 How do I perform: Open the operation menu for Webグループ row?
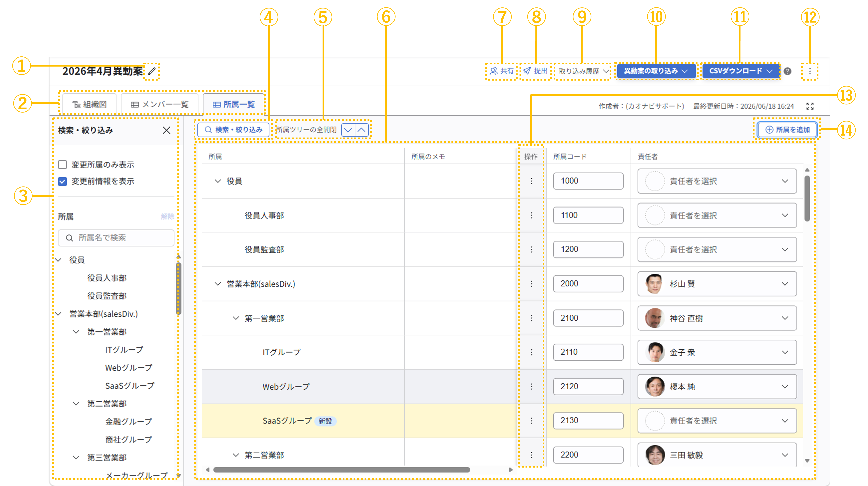[531, 386]
